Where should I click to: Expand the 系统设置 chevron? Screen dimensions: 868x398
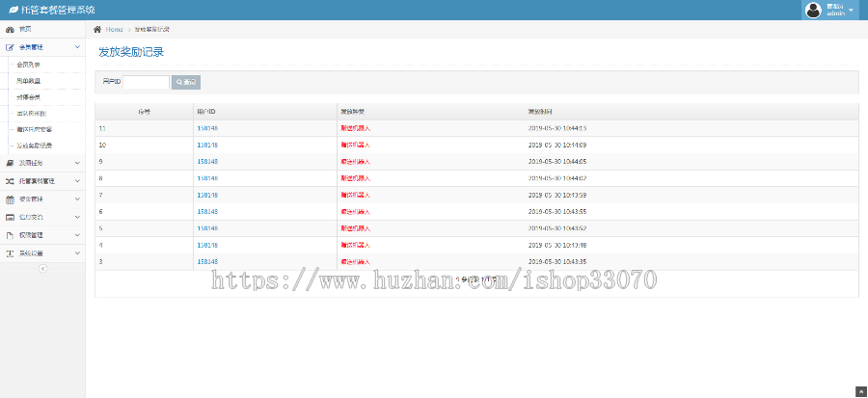[x=77, y=253]
